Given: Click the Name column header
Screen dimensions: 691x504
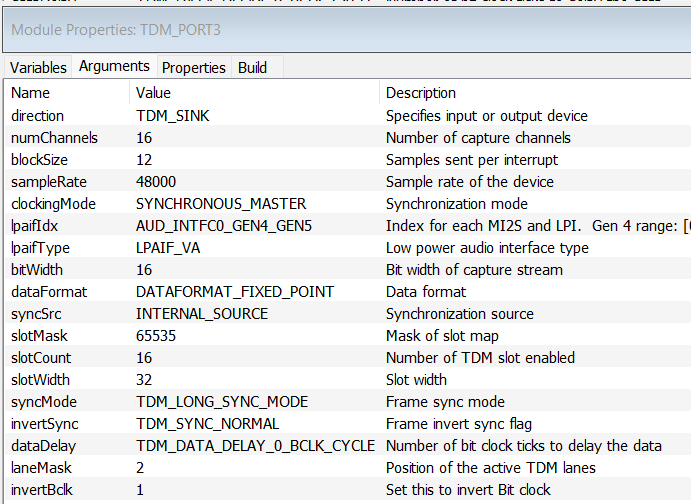Looking at the screenshot, I should click(x=30, y=93).
